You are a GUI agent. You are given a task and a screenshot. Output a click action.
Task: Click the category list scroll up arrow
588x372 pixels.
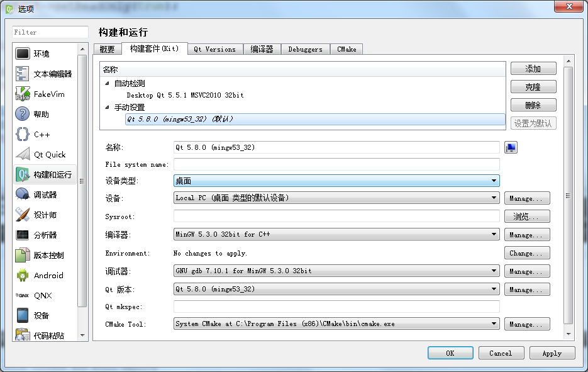[82, 49]
